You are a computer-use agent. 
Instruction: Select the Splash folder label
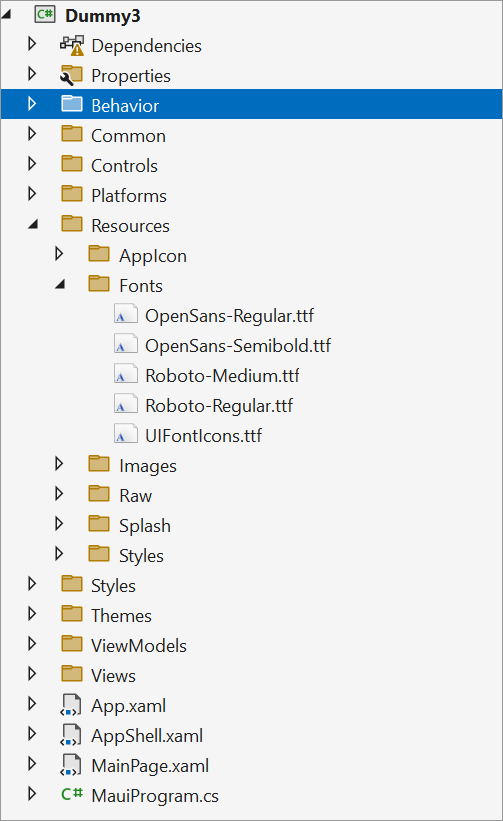click(144, 526)
